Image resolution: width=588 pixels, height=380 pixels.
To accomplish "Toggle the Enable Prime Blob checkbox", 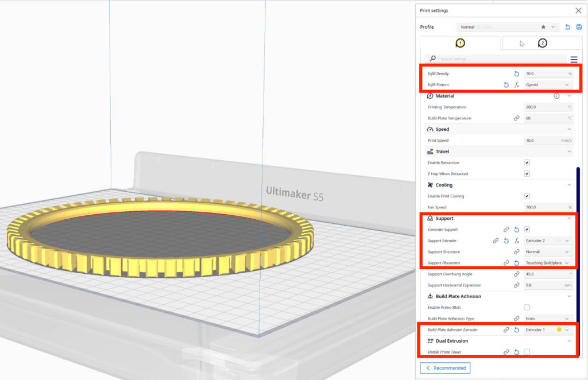I will click(527, 307).
